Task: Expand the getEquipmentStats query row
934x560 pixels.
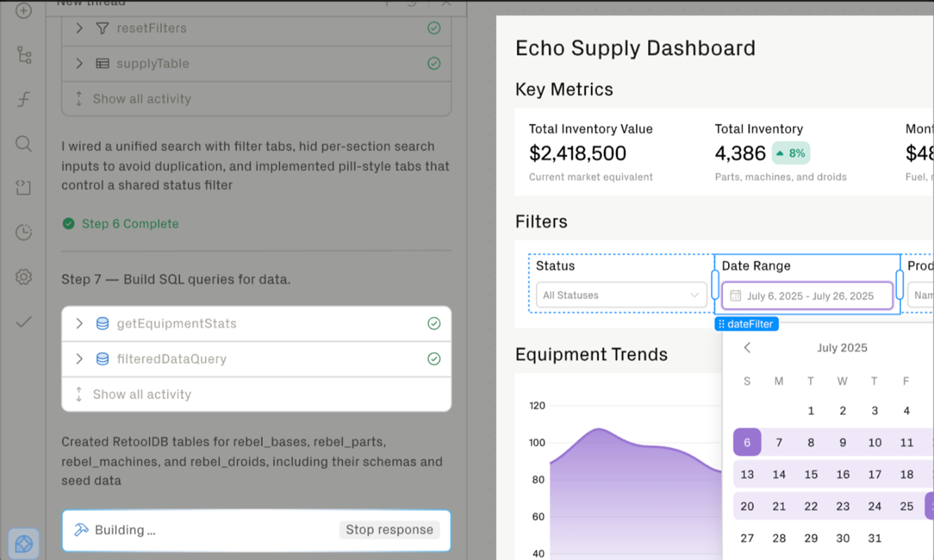Action: [79, 323]
